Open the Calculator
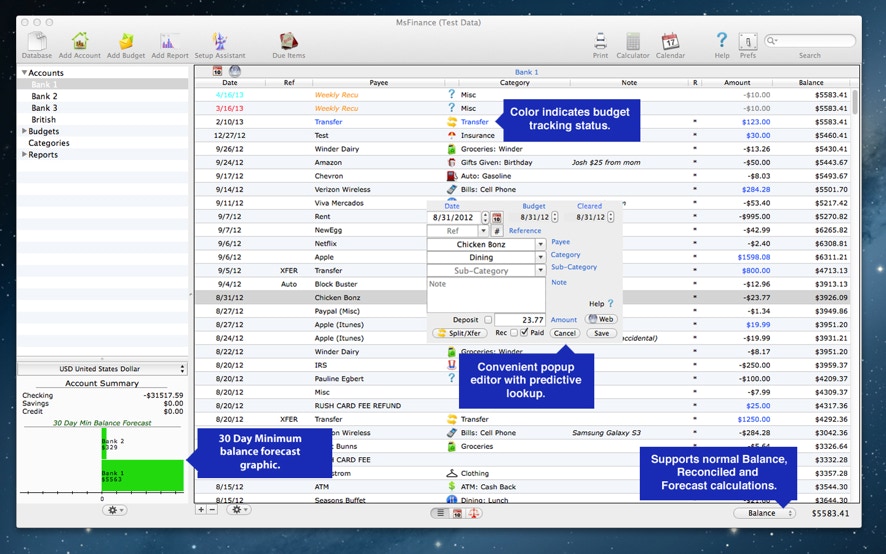The height and width of the screenshot is (554, 886). click(633, 41)
